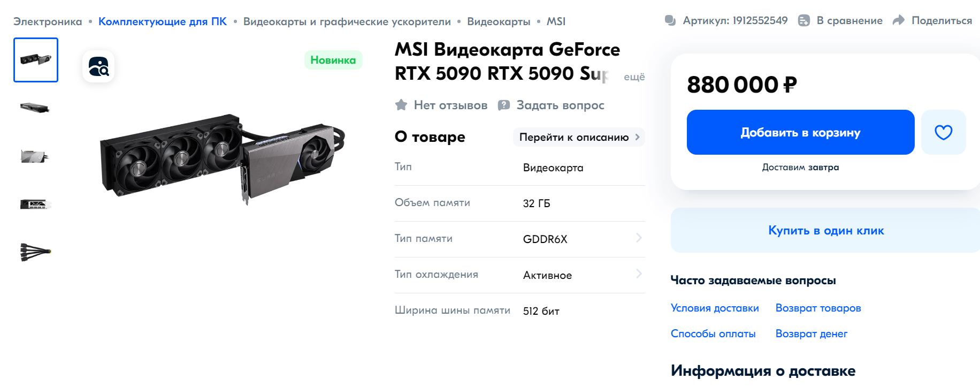Viewport: 980px width, 387px height.
Task: Click the compare icon next to 'В сравнение'
Action: [803, 20]
